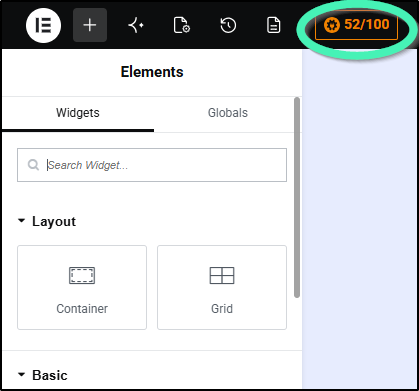419x391 pixels.
Task: Click the Elements panel scrollbar
Action: coord(297,197)
